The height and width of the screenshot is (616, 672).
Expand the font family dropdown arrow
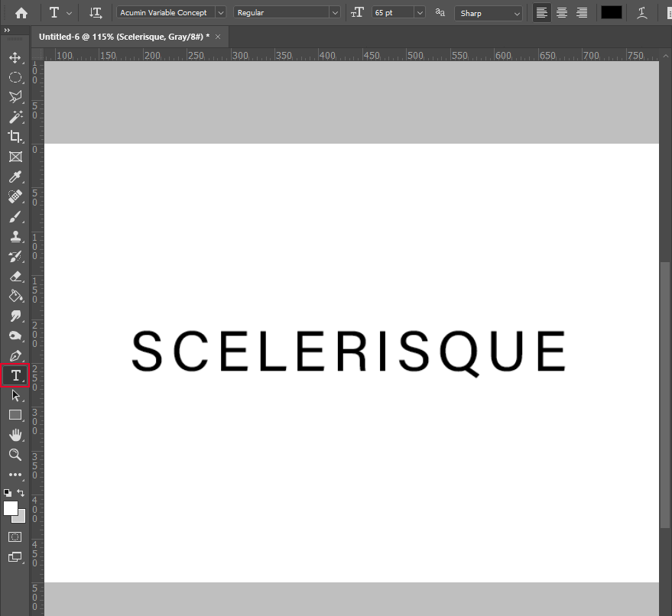pyautogui.click(x=221, y=13)
